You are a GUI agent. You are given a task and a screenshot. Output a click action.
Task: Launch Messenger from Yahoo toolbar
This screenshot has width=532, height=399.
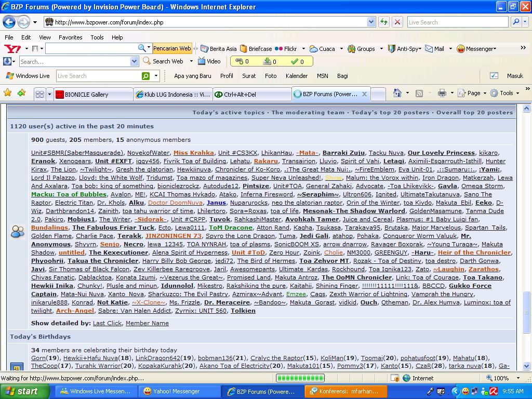tap(476, 48)
